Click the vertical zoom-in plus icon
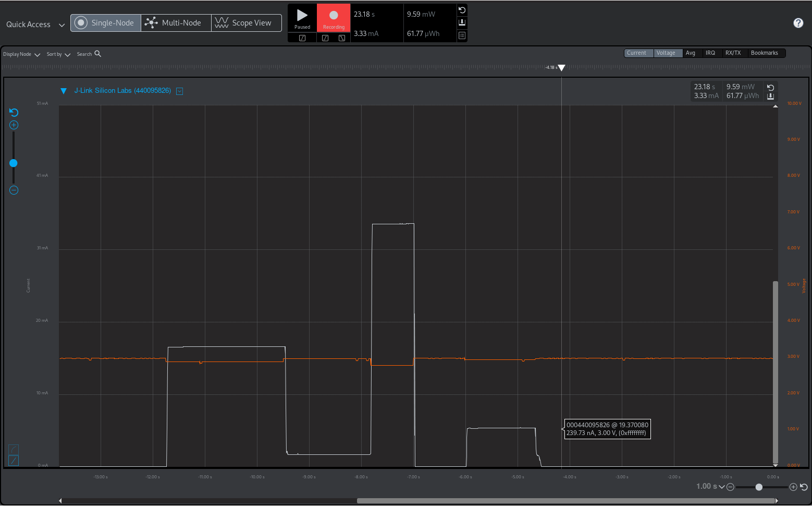Image resolution: width=812 pixels, height=506 pixels. pyautogui.click(x=14, y=125)
